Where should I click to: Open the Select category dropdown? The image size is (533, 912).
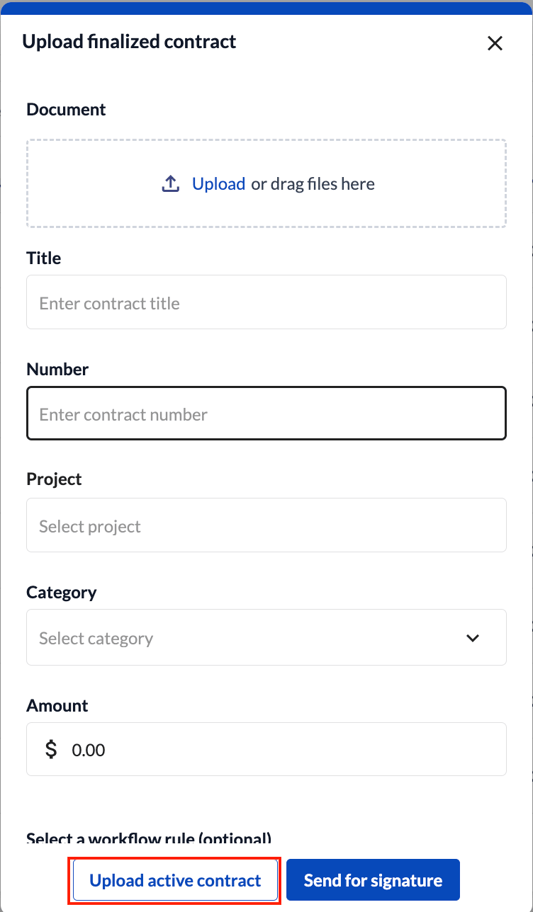click(266, 637)
